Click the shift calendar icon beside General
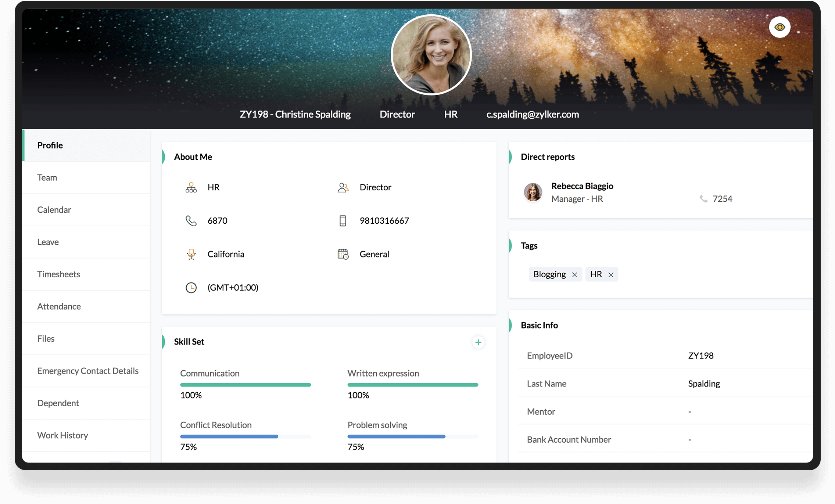Viewport: 835px width, 504px height. pyautogui.click(x=343, y=254)
